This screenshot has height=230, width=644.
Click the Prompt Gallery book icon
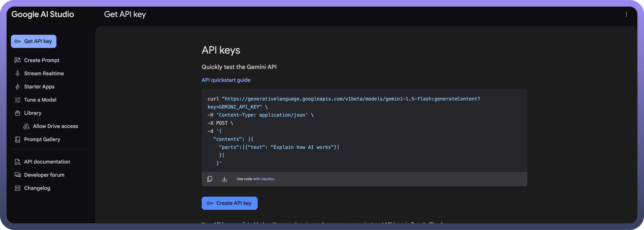pos(18,139)
